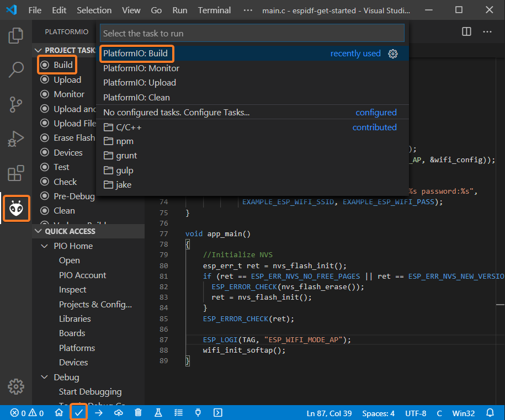505x420 pixels.
Task: Open the File menu
Action: tap(35, 10)
